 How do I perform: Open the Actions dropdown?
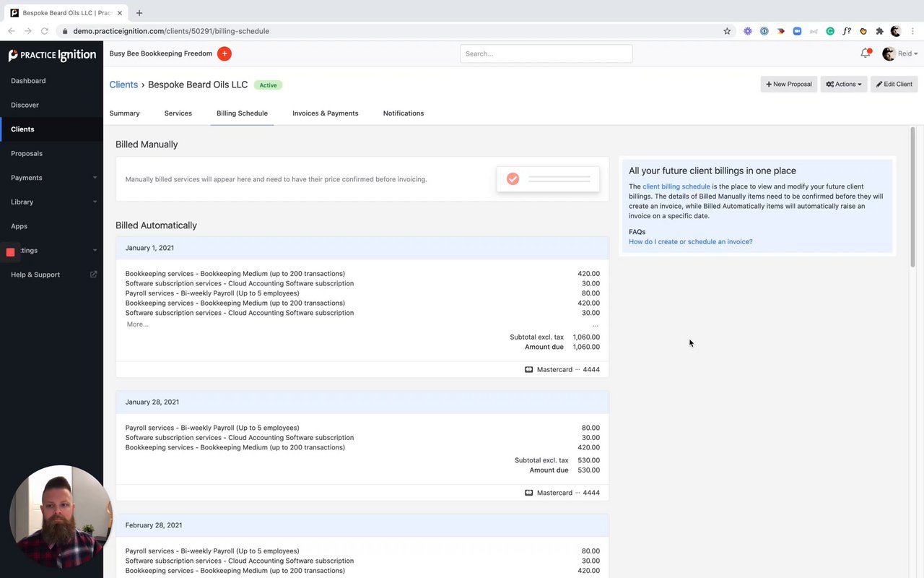click(844, 85)
